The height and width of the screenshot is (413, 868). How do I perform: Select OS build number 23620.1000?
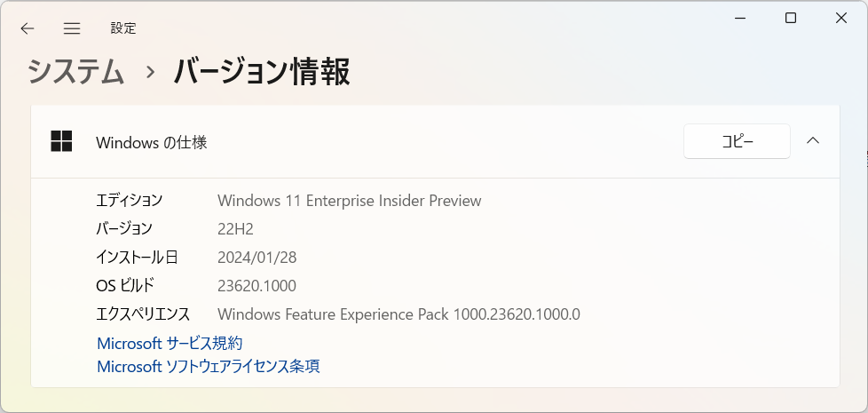click(256, 286)
